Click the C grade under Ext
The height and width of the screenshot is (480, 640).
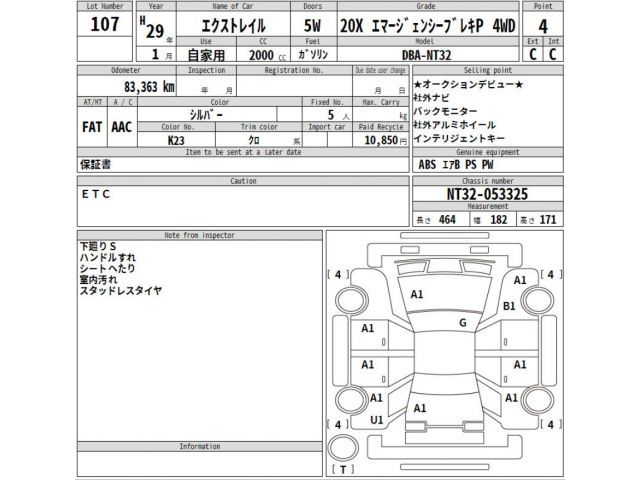pyautogui.click(x=533, y=54)
